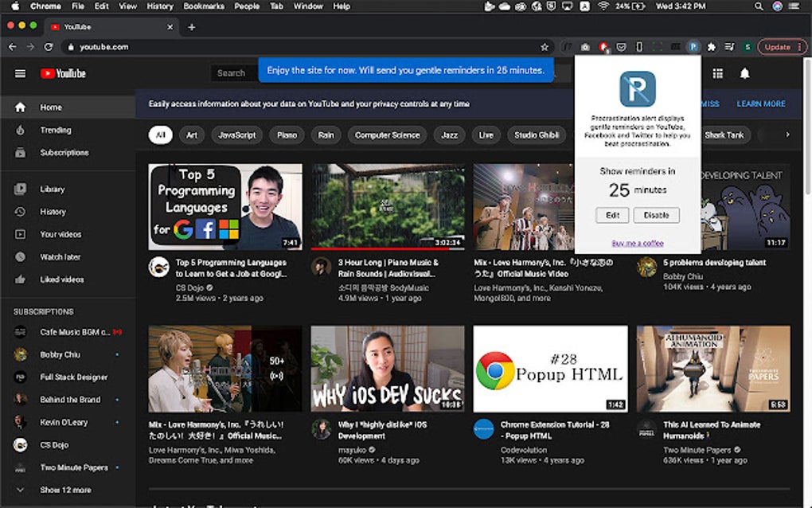Open the YouTube hamburger guide menu
Viewport: 812px width, 508px height.
[20, 73]
